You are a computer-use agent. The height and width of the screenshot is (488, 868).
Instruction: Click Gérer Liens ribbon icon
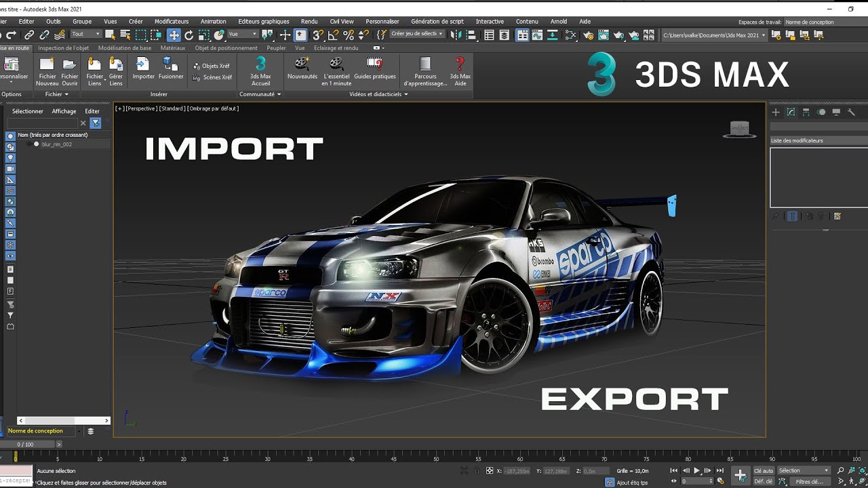coord(116,72)
